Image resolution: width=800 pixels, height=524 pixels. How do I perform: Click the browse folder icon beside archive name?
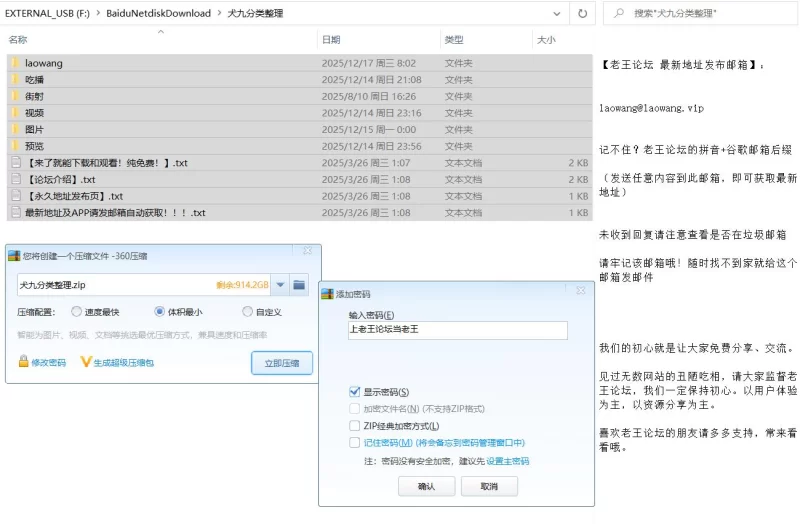pyautogui.click(x=299, y=285)
